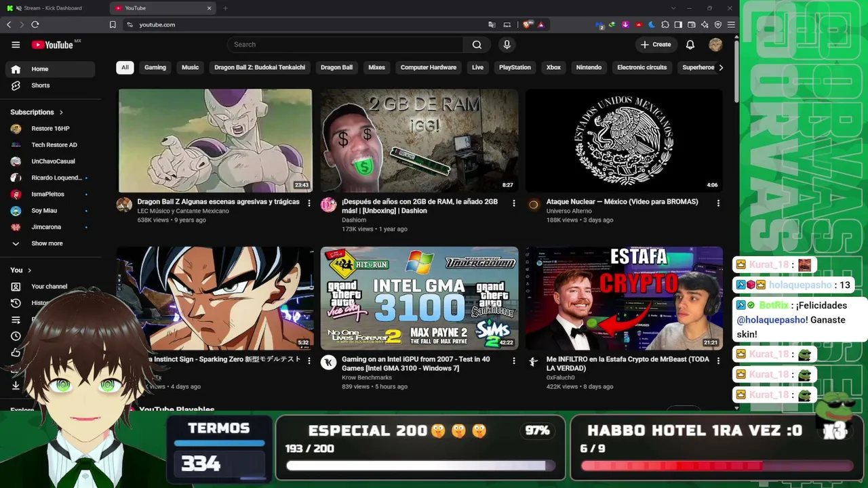Open YouTube notifications bell
This screenshot has height=488, width=868.
coord(690,45)
